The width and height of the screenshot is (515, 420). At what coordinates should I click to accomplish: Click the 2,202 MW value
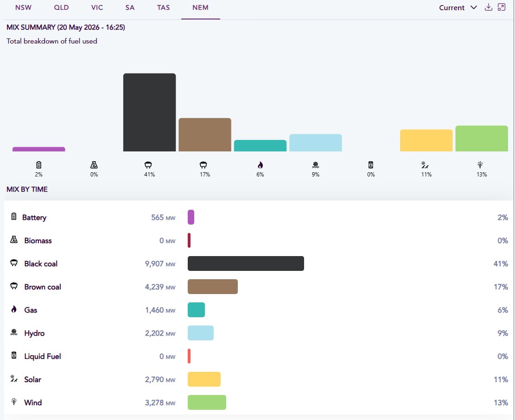pyautogui.click(x=160, y=333)
